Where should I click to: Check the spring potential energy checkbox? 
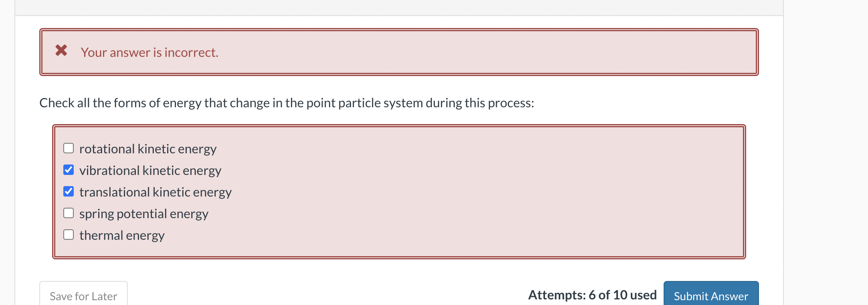click(68, 213)
